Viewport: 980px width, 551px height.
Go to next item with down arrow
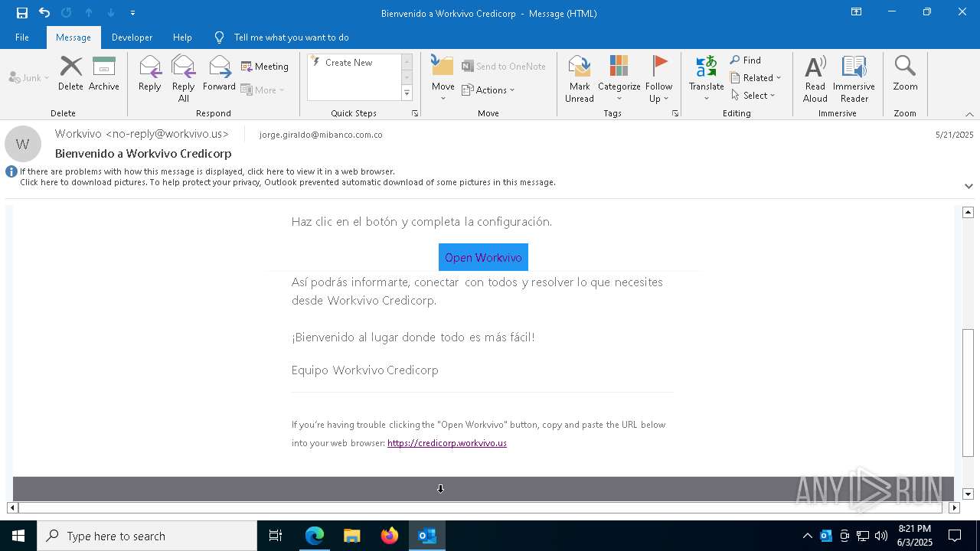point(111,13)
